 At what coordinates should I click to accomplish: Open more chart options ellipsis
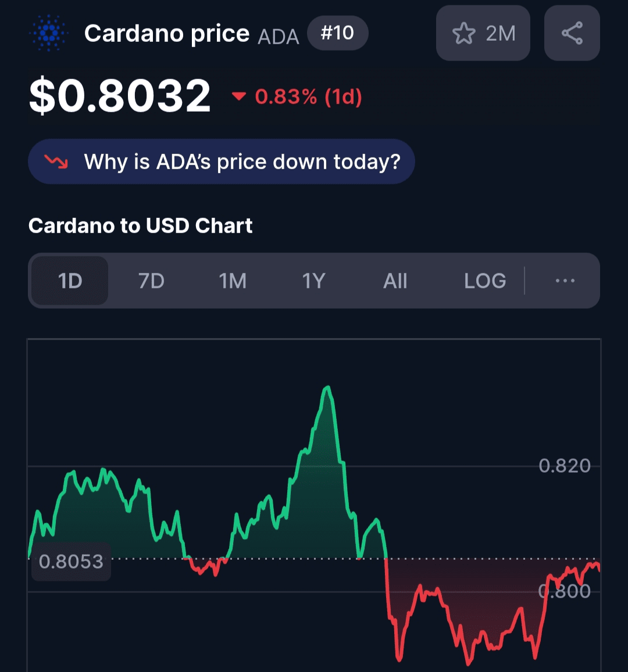tap(565, 281)
